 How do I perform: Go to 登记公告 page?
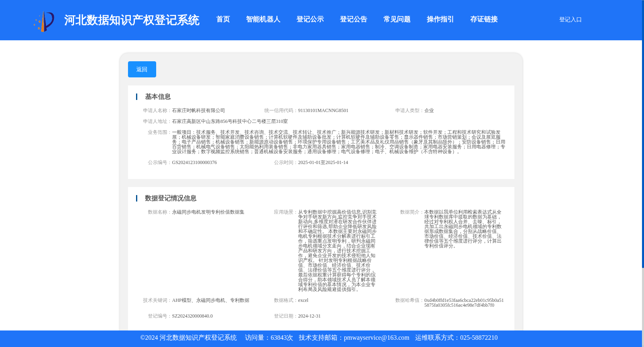(x=353, y=19)
